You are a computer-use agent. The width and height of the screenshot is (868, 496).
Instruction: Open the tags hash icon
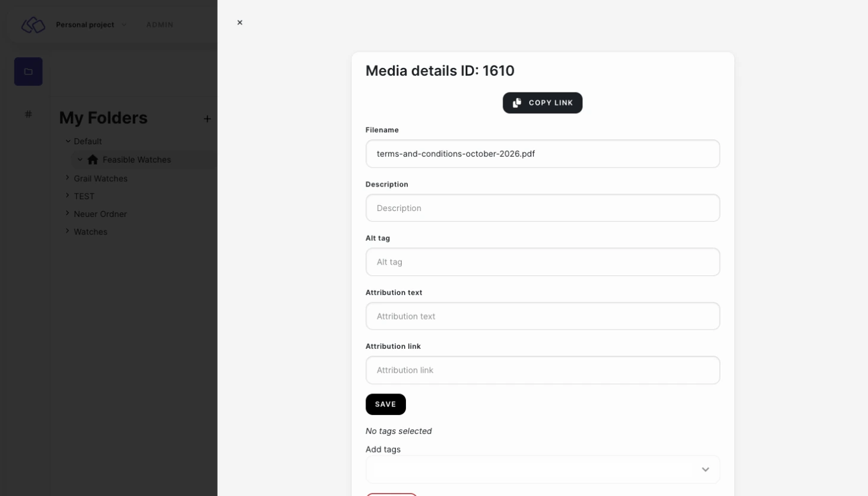tap(28, 114)
